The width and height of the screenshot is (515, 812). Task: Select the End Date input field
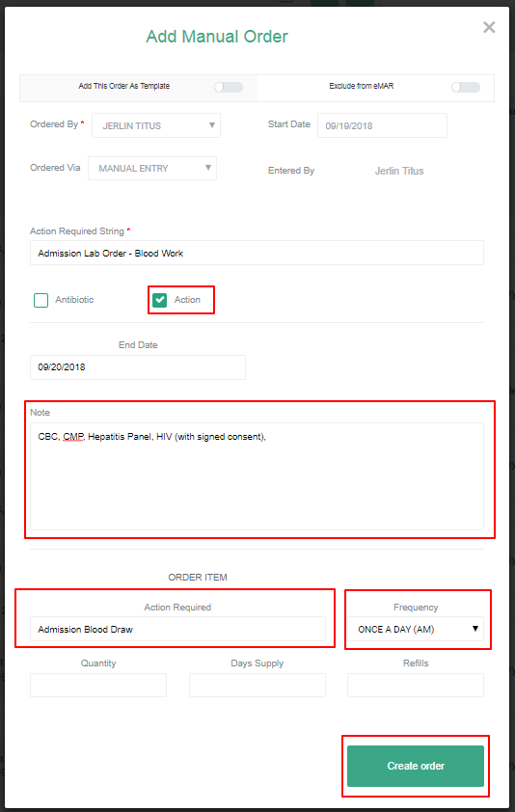(x=138, y=367)
